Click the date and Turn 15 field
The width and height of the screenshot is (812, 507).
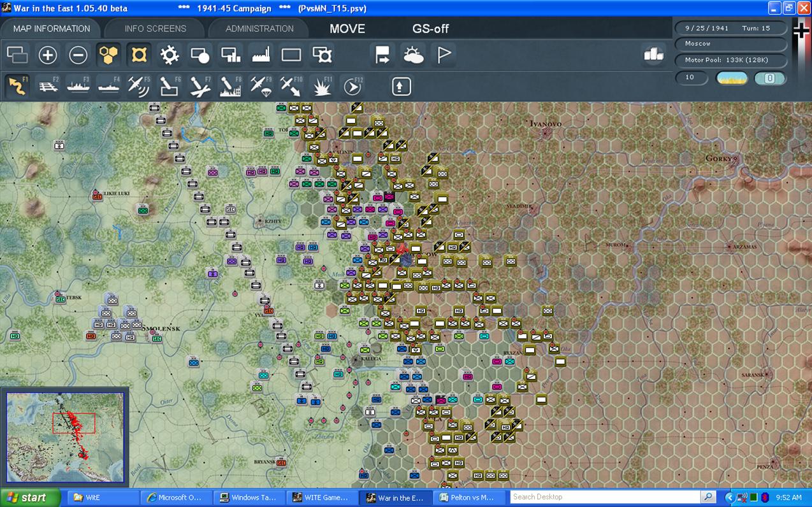point(731,28)
